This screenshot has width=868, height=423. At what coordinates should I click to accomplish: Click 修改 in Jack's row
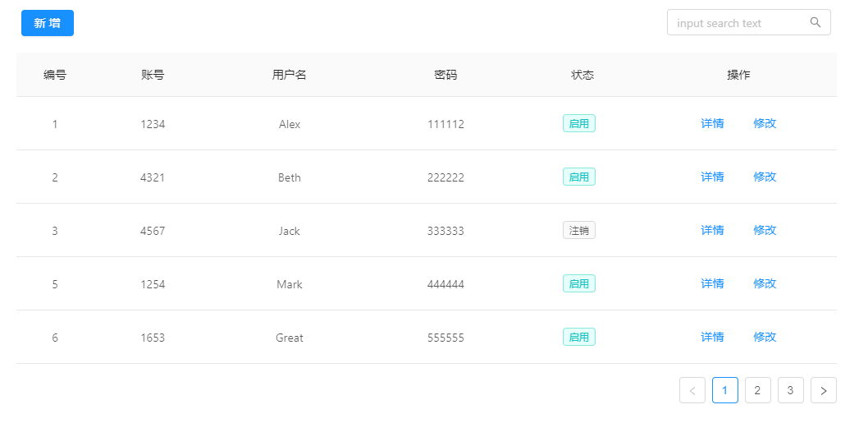[x=765, y=230]
